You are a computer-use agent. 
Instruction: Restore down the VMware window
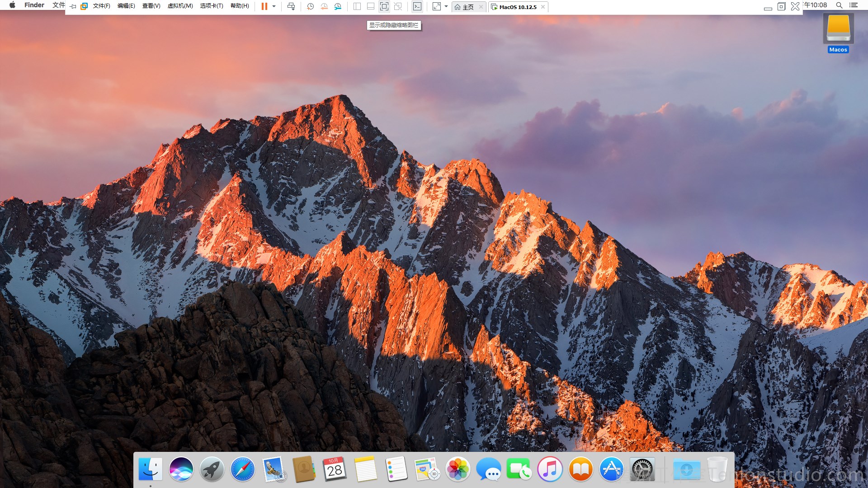tap(782, 6)
